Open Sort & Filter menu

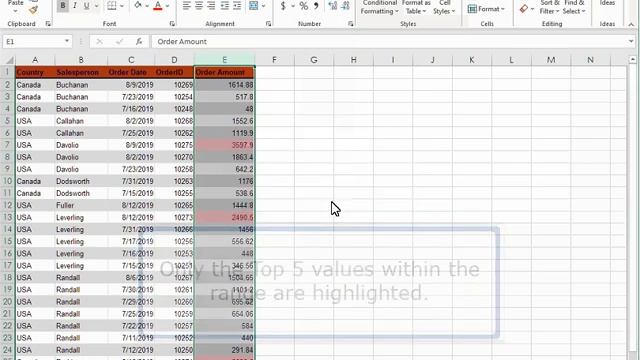click(549, 7)
